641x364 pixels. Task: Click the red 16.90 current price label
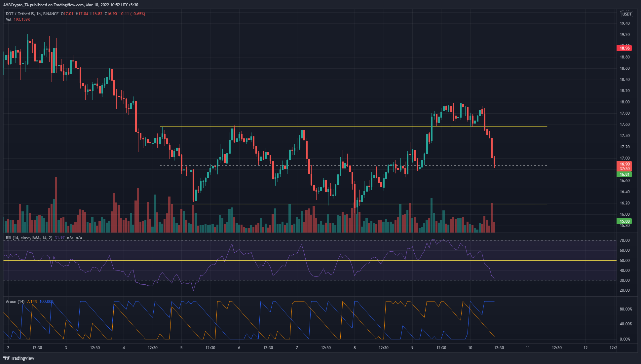click(624, 164)
